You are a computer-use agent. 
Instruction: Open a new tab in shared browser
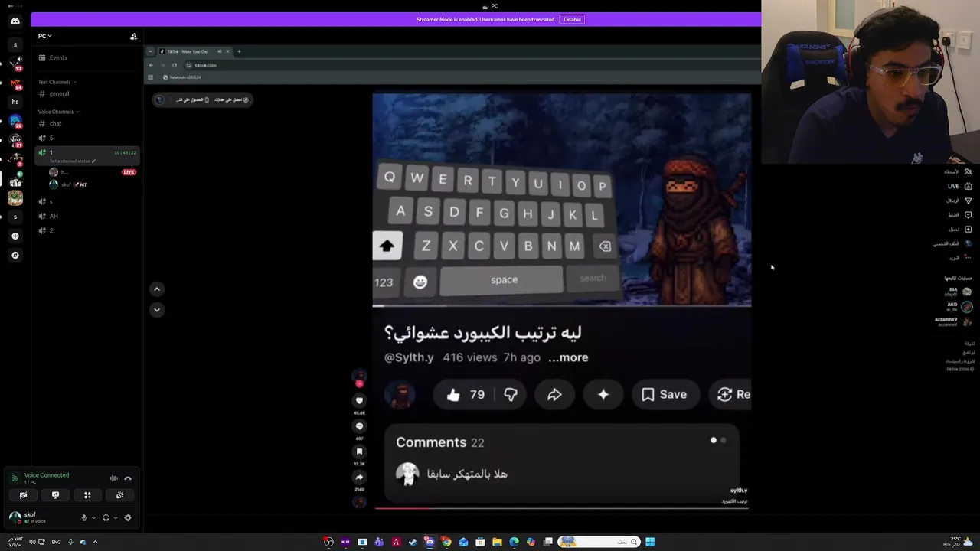239,51
